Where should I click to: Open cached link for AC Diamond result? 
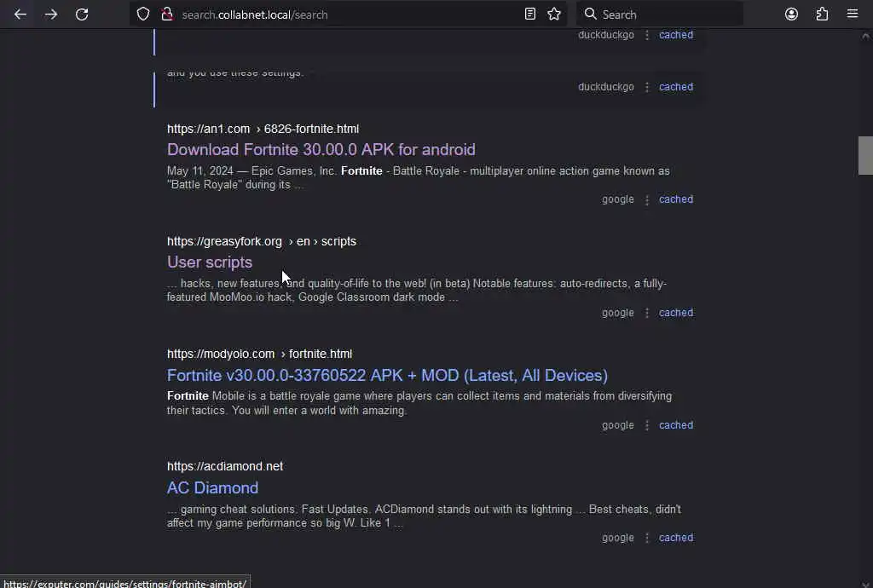click(x=676, y=538)
